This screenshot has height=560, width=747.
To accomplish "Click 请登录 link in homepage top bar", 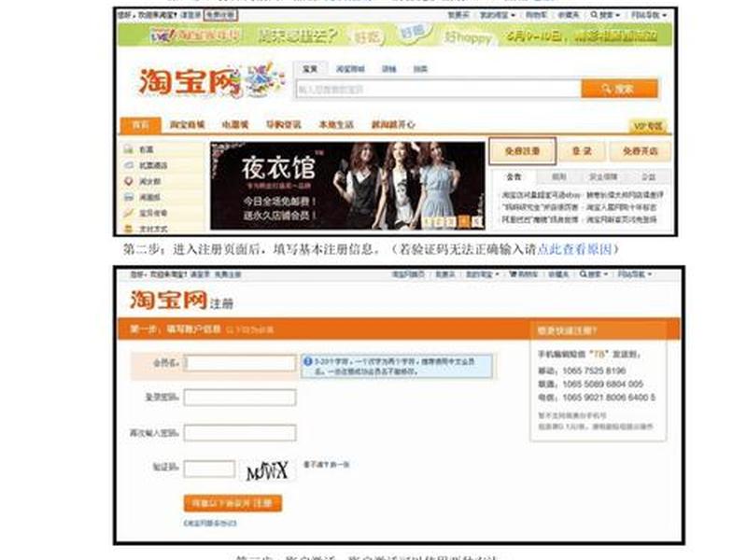I will click(x=190, y=15).
